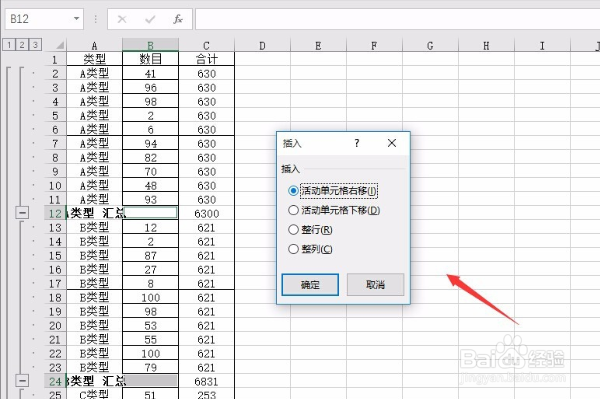
Task: Click the grey cell B24
Action: pyautogui.click(x=150, y=381)
